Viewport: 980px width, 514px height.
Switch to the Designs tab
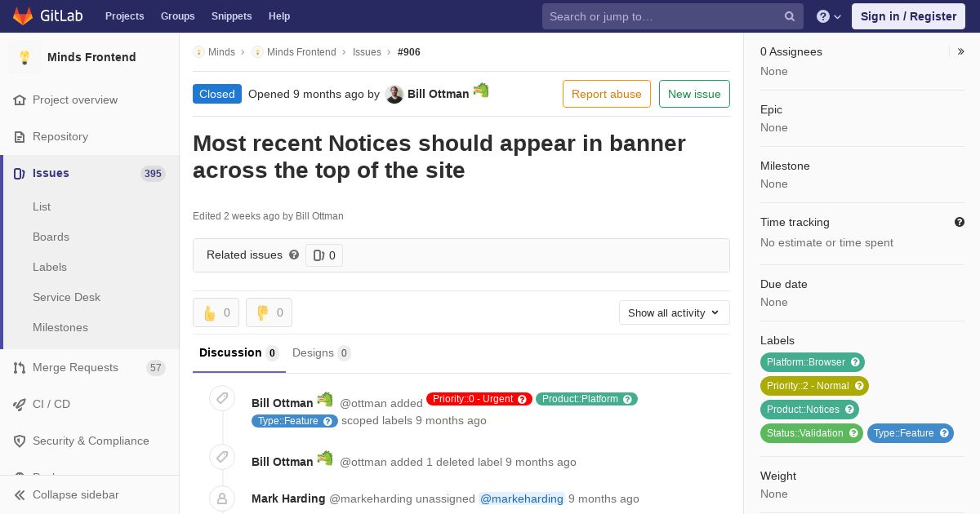pyautogui.click(x=322, y=353)
